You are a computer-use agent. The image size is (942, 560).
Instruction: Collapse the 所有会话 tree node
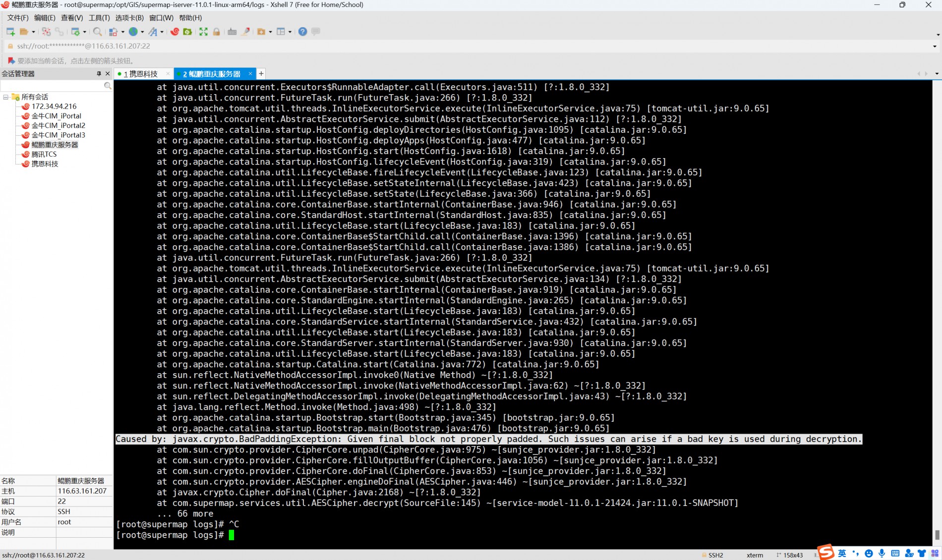pos(5,97)
